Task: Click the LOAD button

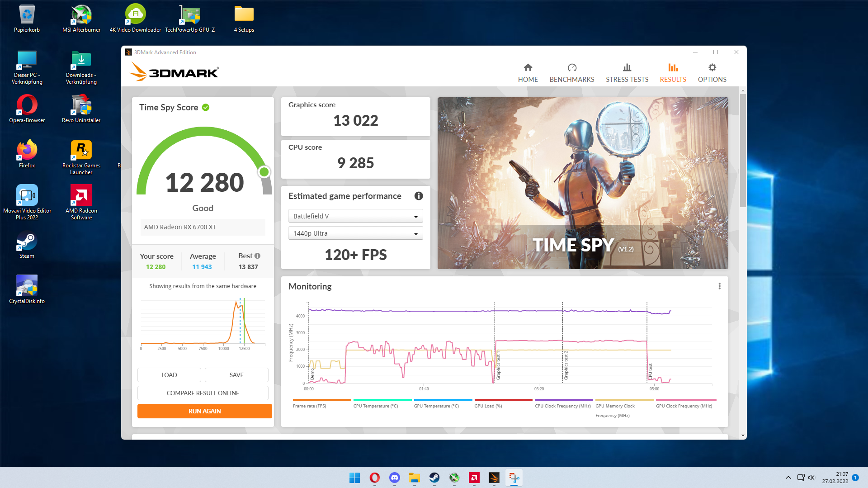Action: coord(169,375)
